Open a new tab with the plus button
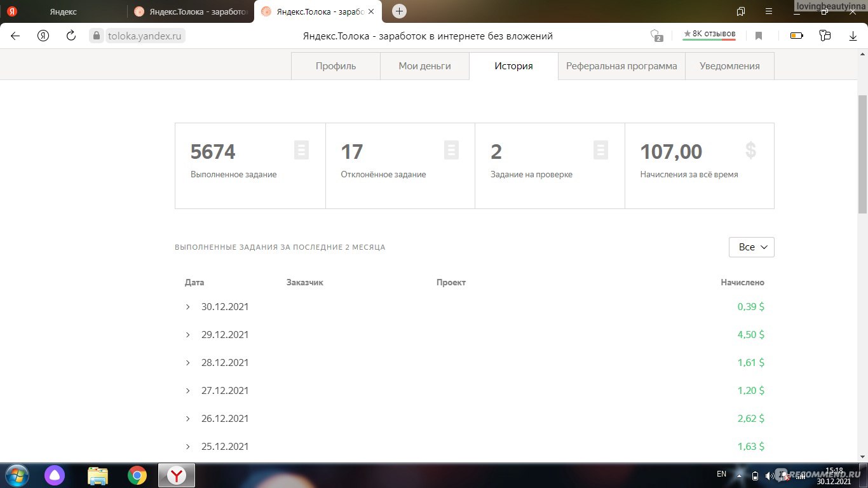Viewport: 868px width, 488px height. pyautogui.click(x=399, y=11)
